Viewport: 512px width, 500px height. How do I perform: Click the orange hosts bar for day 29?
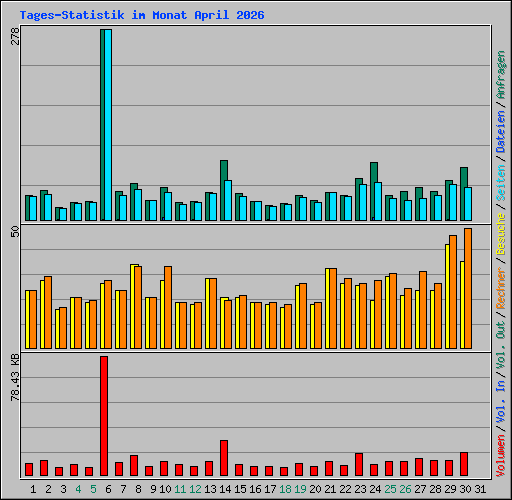click(x=453, y=292)
